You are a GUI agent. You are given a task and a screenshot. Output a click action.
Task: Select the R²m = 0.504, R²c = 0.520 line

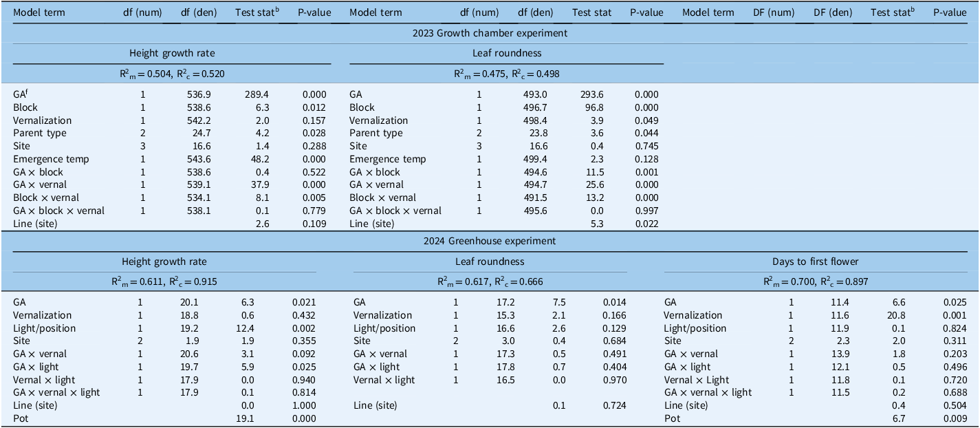pos(172,74)
